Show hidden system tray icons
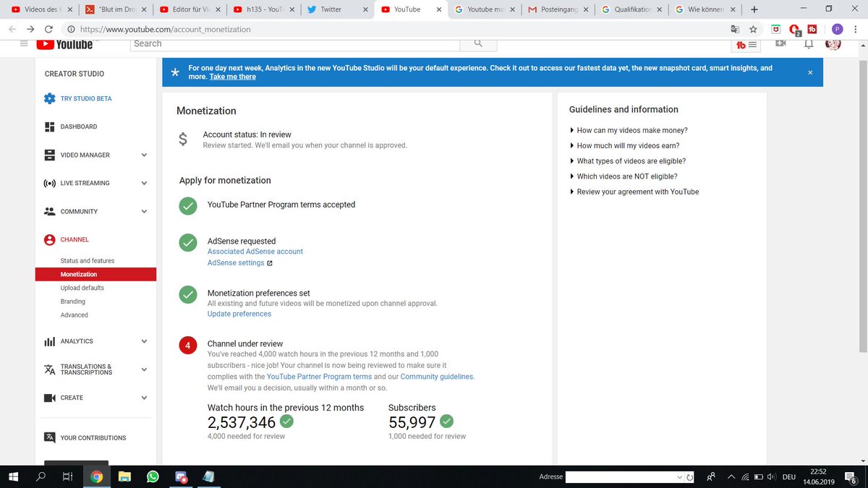Screen dimensions: 868x488 [731, 477]
